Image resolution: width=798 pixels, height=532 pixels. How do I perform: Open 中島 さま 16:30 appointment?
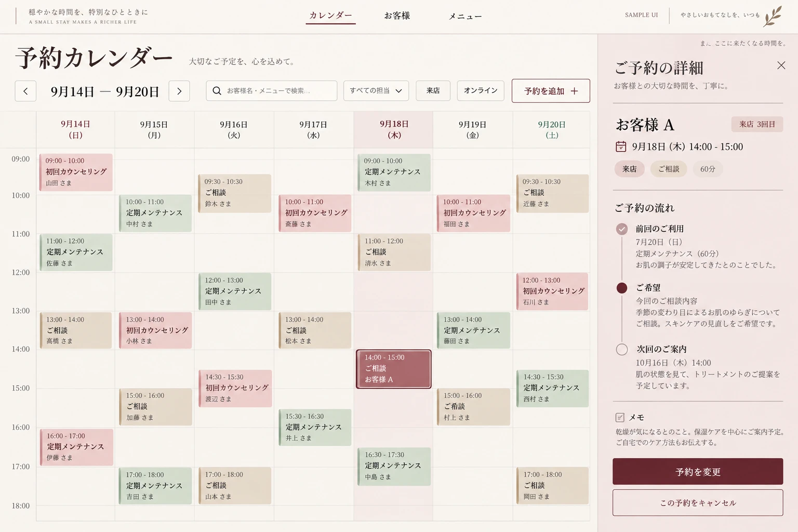tap(394, 467)
